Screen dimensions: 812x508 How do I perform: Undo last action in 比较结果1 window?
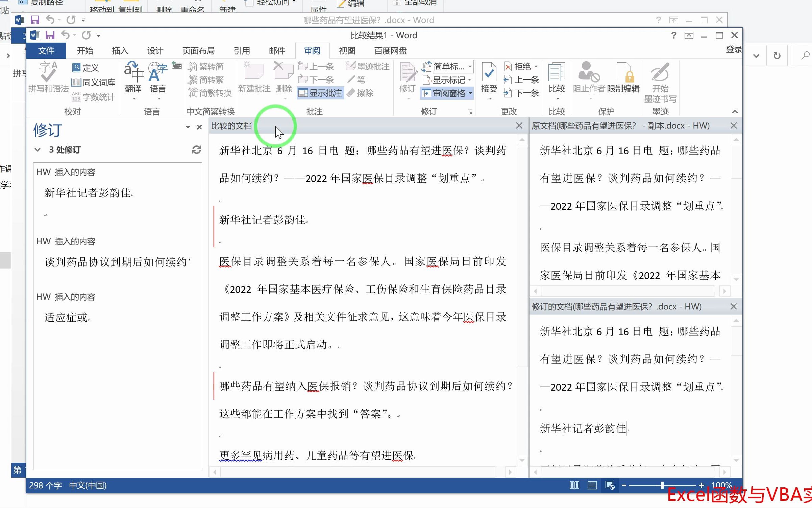click(x=65, y=35)
